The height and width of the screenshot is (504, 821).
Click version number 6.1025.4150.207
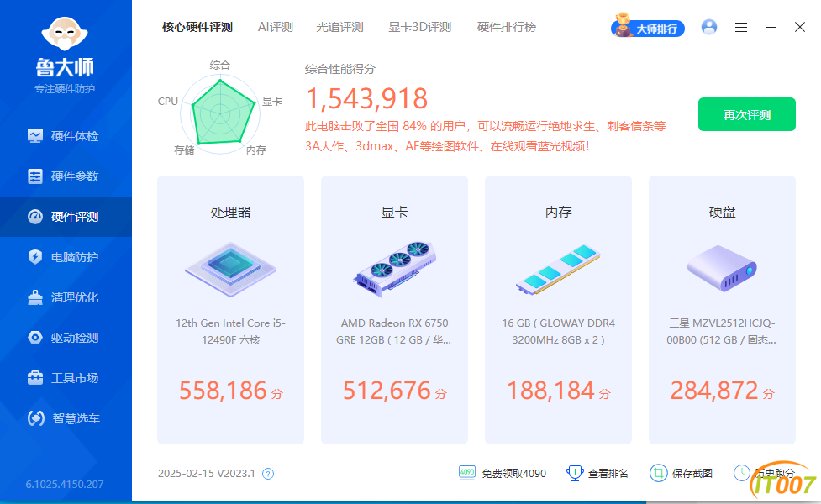point(65,484)
